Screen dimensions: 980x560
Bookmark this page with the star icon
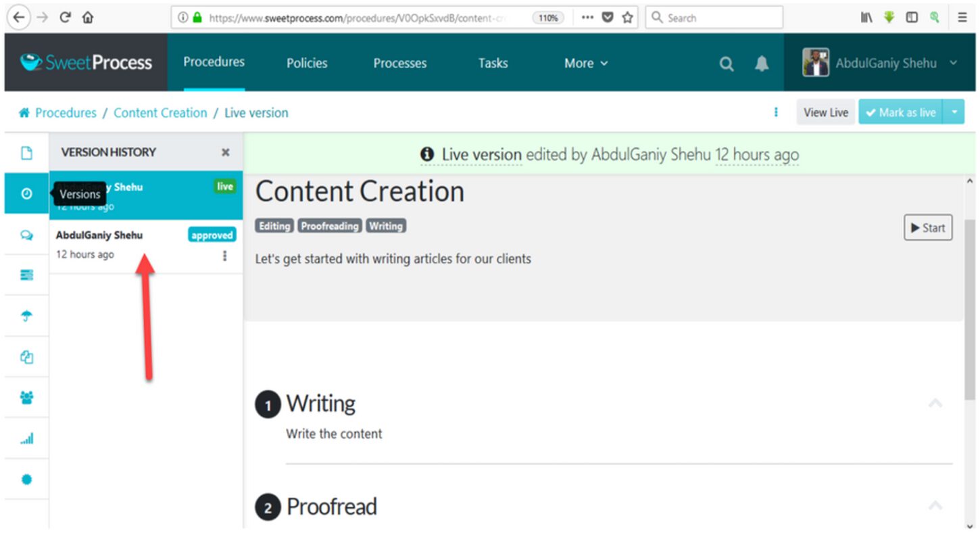pyautogui.click(x=627, y=18)
